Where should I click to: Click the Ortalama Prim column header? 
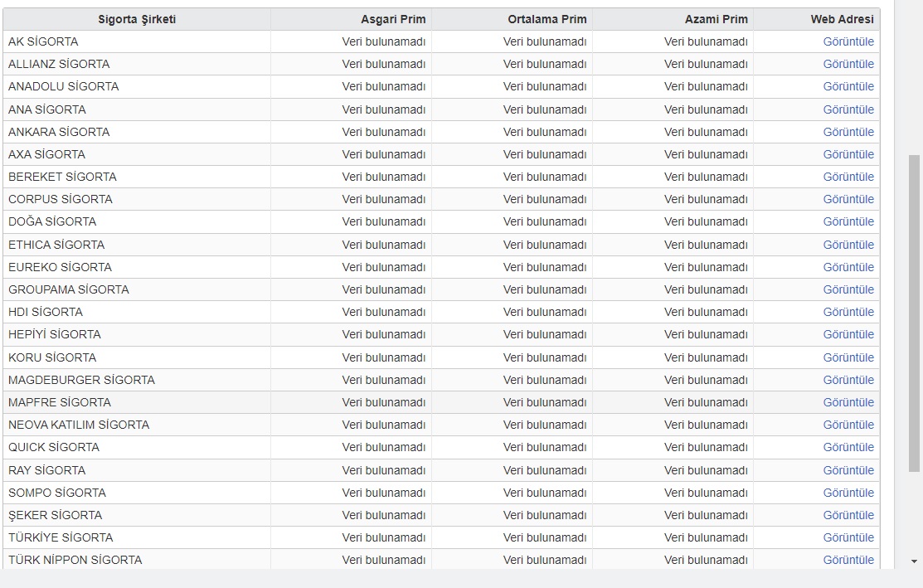click(x=513, y=19)
